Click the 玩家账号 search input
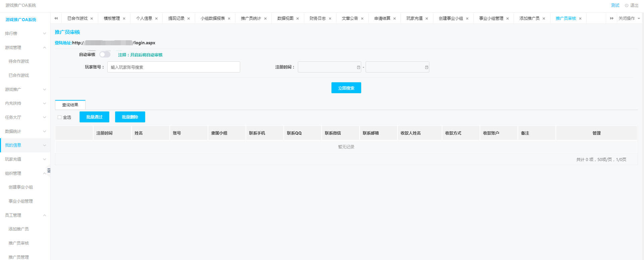 coord(173,67)
